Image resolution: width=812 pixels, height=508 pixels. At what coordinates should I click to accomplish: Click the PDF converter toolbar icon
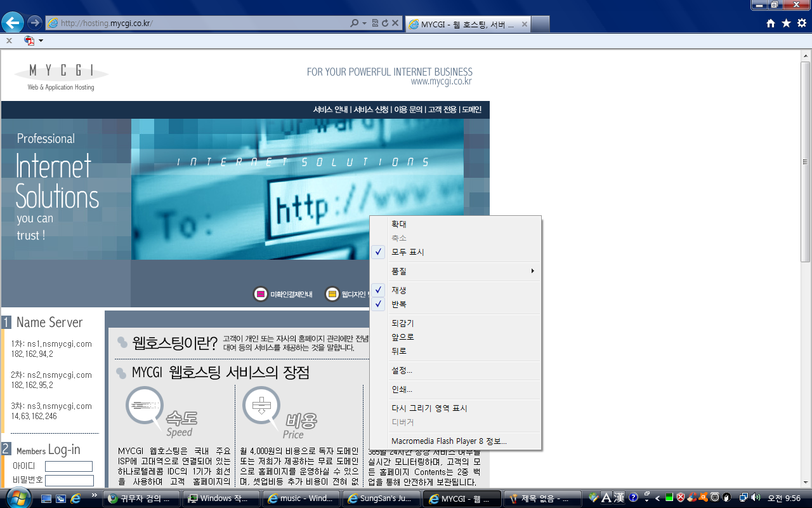29,41
